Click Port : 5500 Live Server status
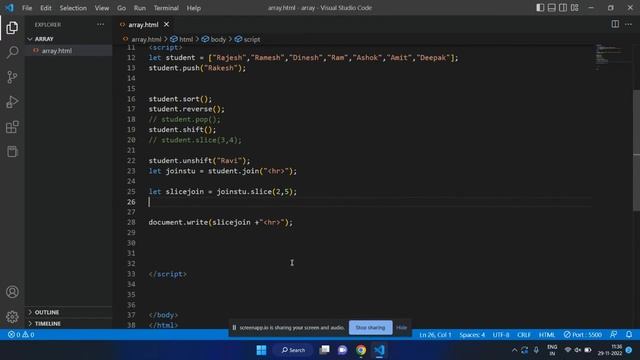Screen dimensions: 640x360 coord(582,335)
